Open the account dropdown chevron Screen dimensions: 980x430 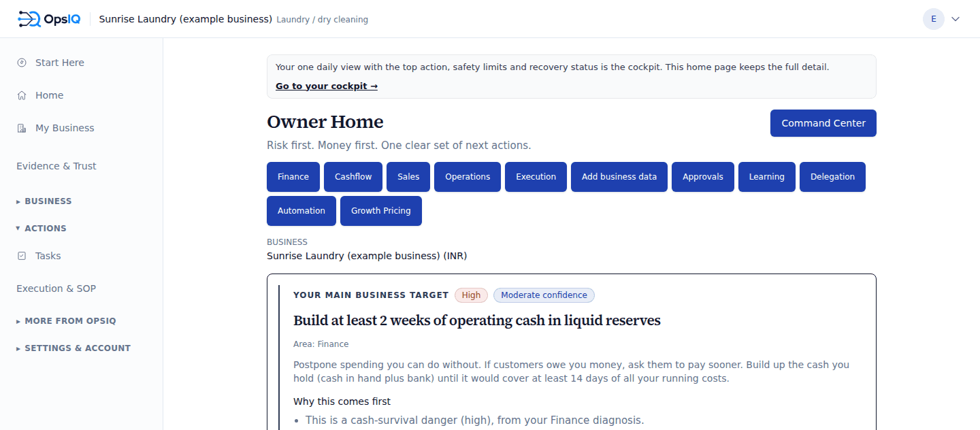click(x=955, y=19)
